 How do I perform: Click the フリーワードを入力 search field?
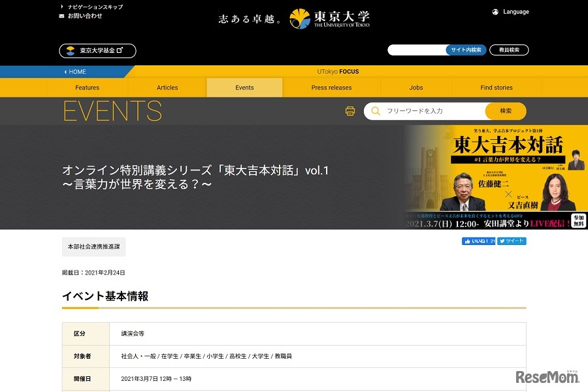tap(431, 111)
